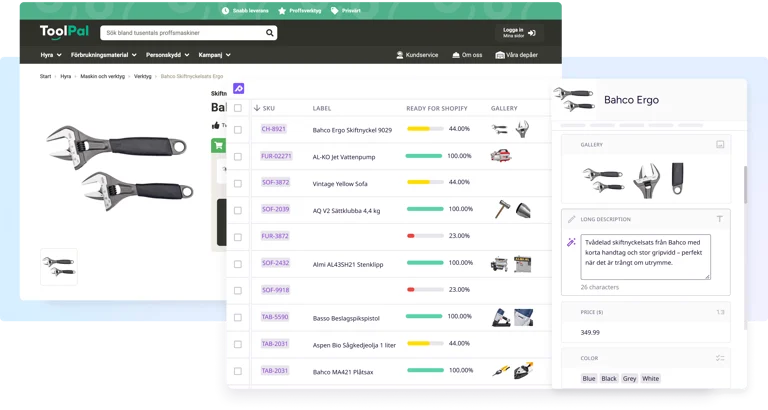Screen dimensions: 768x410
Task: Click the Kundservice person icon
Action: pyautogui.click(x=400, y=55)
